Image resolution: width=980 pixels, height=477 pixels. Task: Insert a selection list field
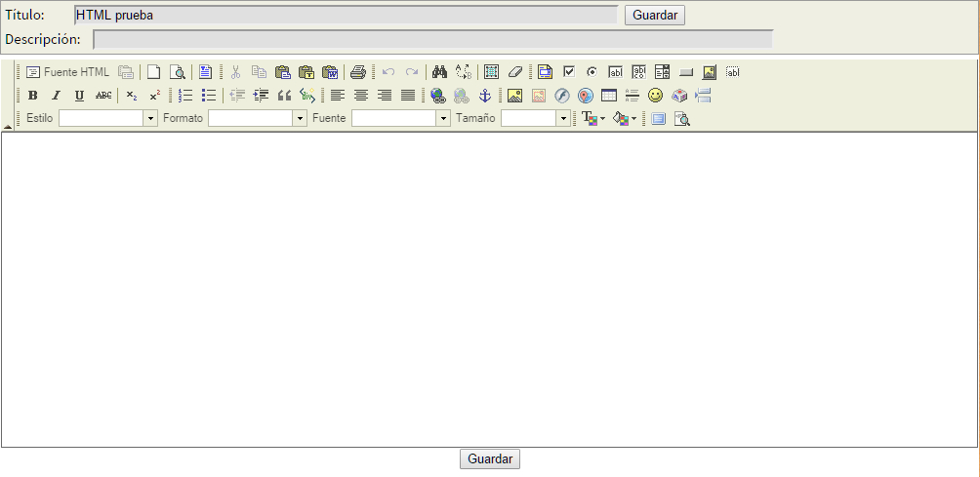pyautogui.click(x=663, y=72)
